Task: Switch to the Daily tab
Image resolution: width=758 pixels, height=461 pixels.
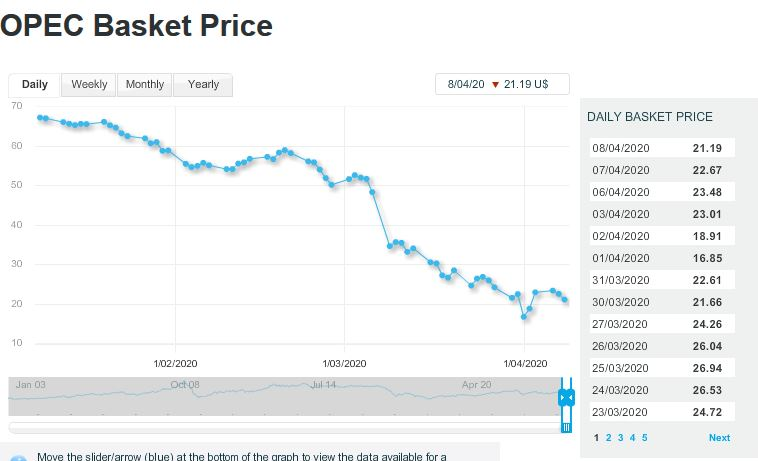Action: [x=35, y=85]
